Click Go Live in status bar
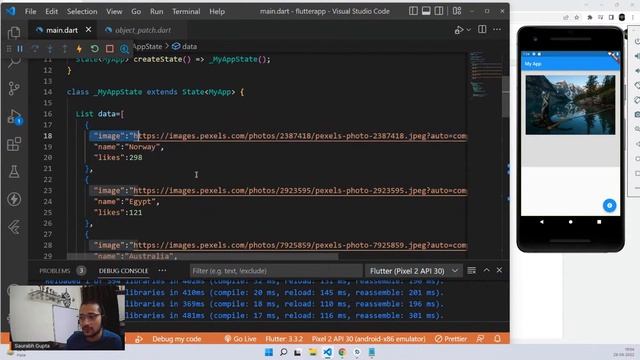 click(x=240, y=339)
